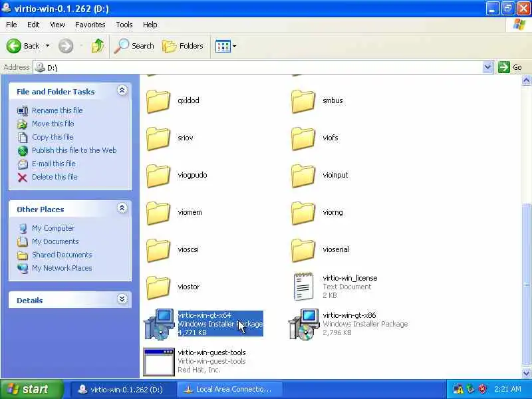Select the sriov folder icon
The image size is (532, 399).
coord(158,138)
